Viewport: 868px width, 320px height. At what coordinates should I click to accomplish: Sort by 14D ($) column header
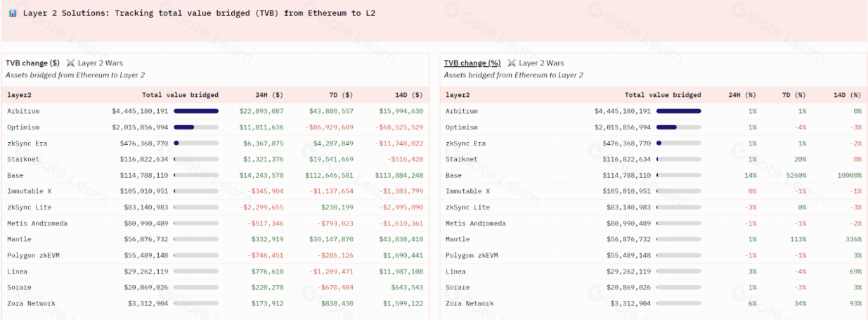pyautogui.click(x=408, y=95)
